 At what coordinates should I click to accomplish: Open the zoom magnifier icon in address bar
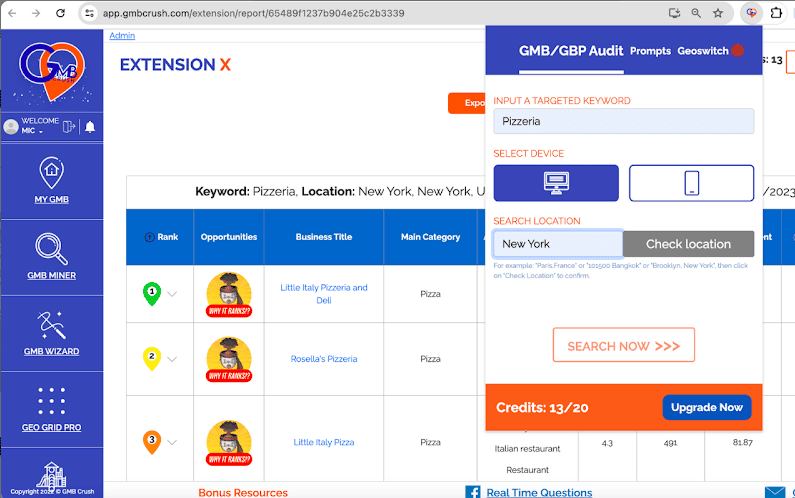pyautogui.click(x=696, y=13)
